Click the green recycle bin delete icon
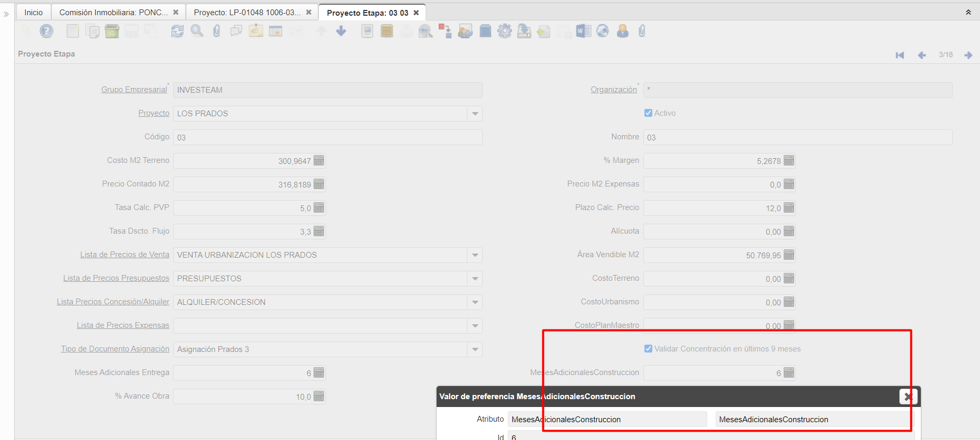 [x=112, y=31]
